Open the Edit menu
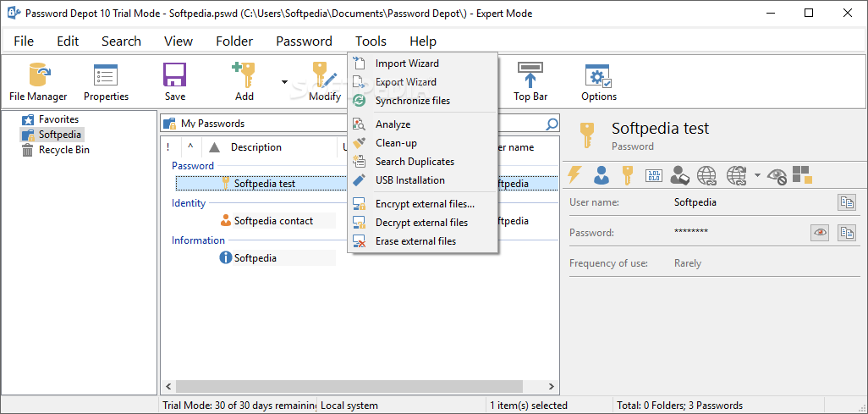The height and width of the screenshot is (414, 868). pyautogui.click(x=68, y=41)
